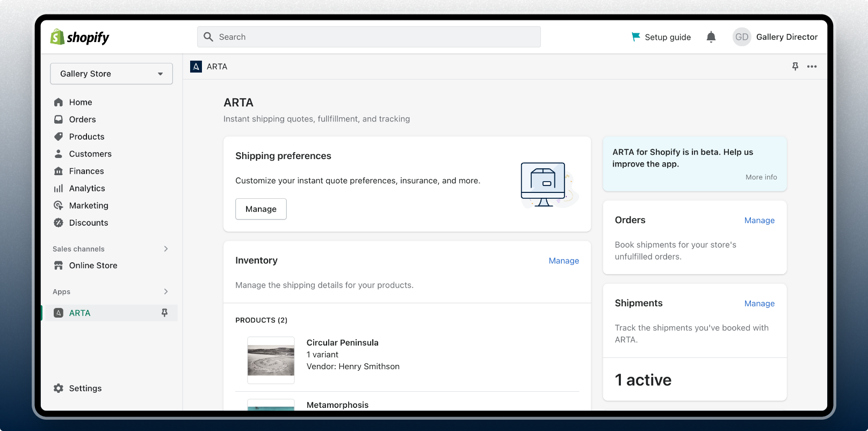Open Customers in sidebar
This screenshot has width=868, height=431.
[x=90, y=154]
